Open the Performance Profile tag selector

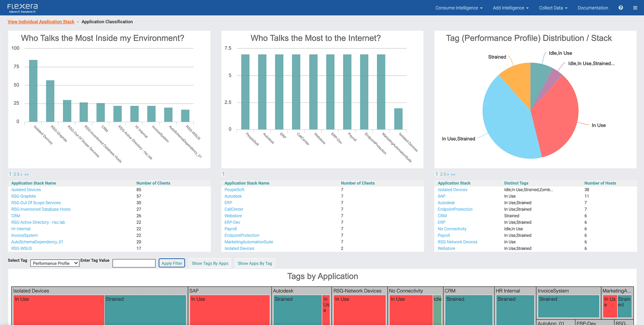(x=55, y=263)
